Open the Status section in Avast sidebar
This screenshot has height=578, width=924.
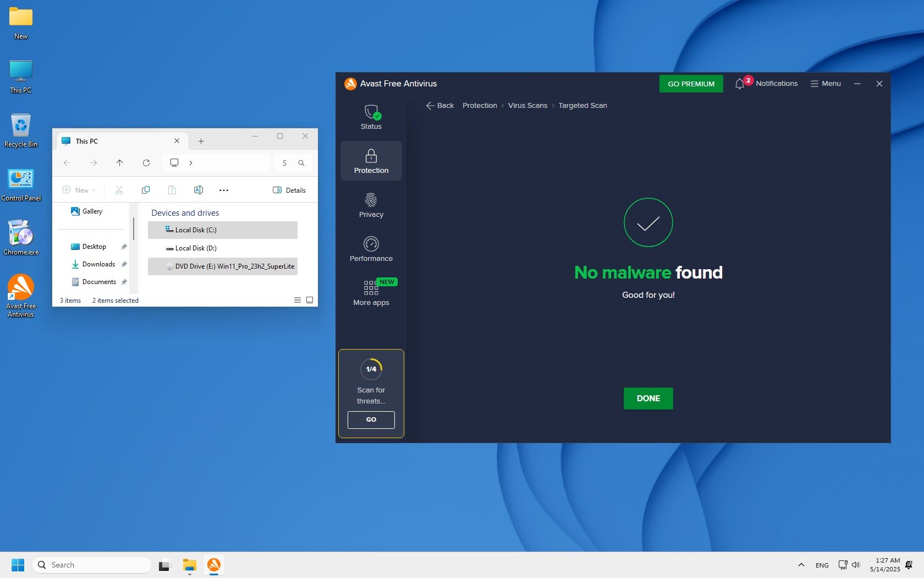point(371,117)
